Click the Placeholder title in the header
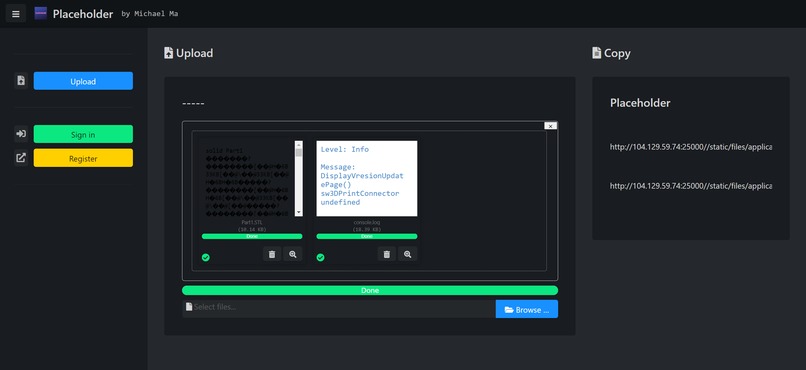The width and height of the screenshot is (806, 370). [83, 14]
